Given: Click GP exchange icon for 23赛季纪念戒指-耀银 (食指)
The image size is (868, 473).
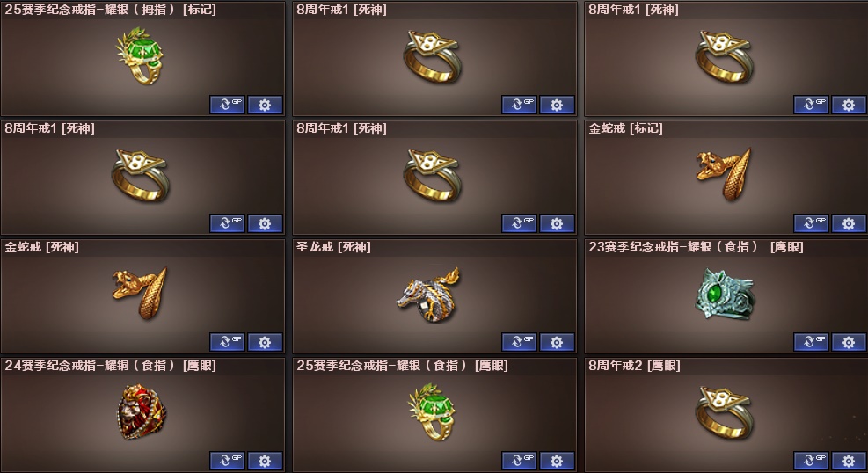Looking at the screenshot, I should coord(811,342).
